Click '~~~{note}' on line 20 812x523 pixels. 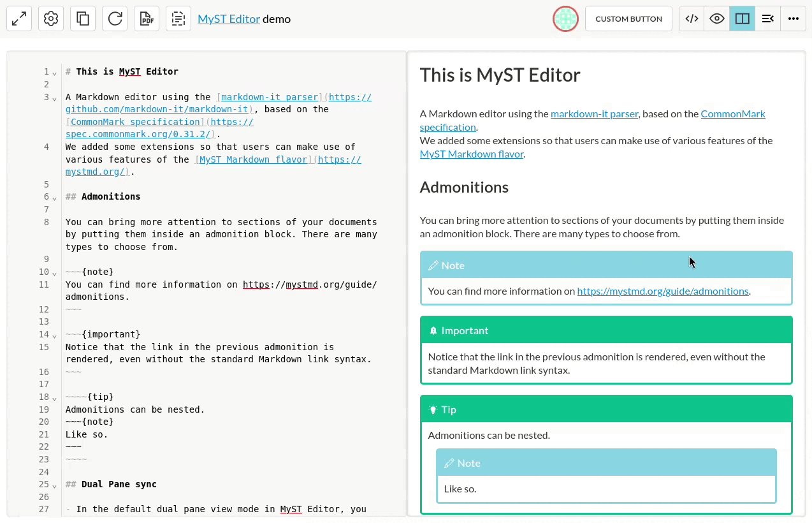89,422
